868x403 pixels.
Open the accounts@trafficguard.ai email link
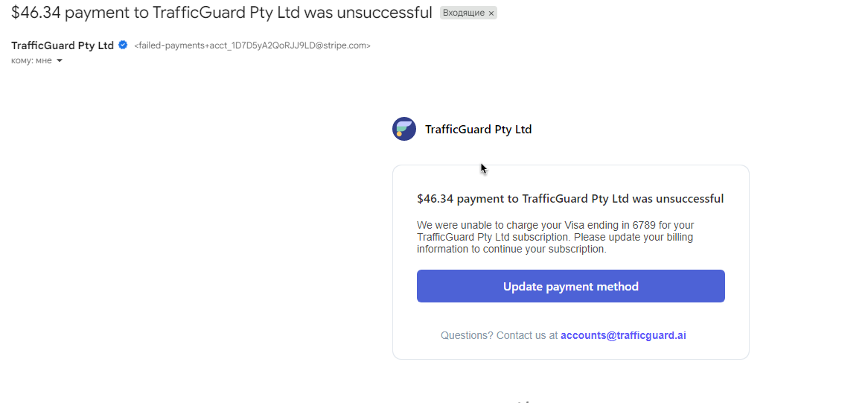pyautogui.click(x=623, y=335)
